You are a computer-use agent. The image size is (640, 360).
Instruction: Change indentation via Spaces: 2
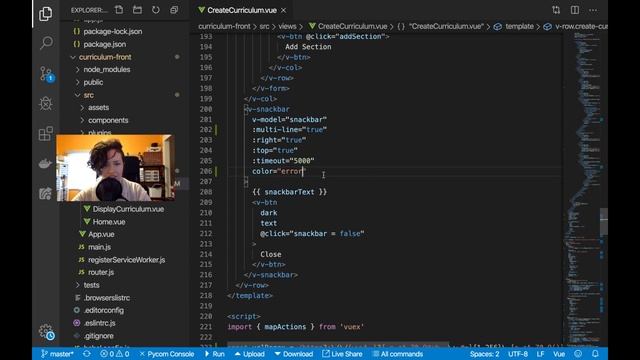(484, 354)
